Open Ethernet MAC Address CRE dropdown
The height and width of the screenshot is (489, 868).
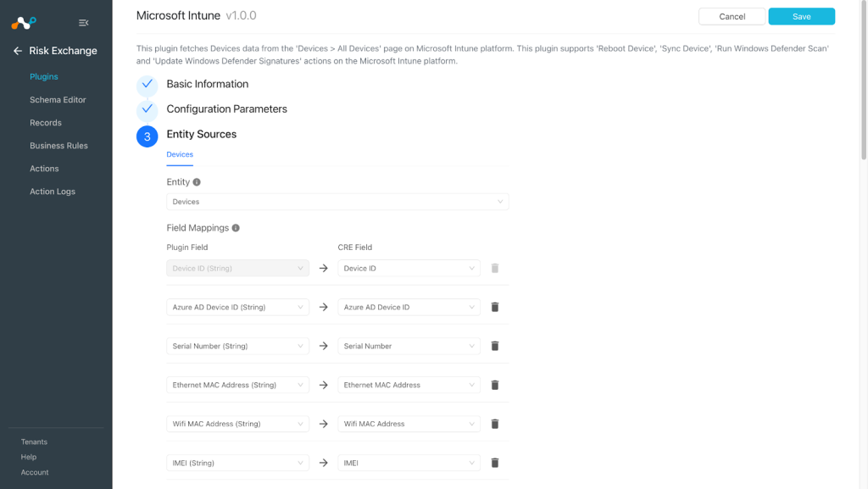coord(409,385)
